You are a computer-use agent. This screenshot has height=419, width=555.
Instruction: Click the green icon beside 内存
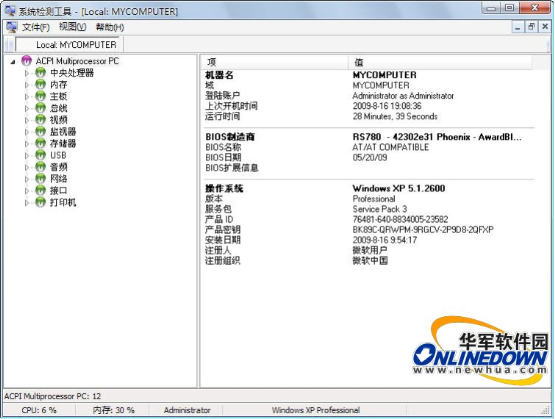(40, 85)
